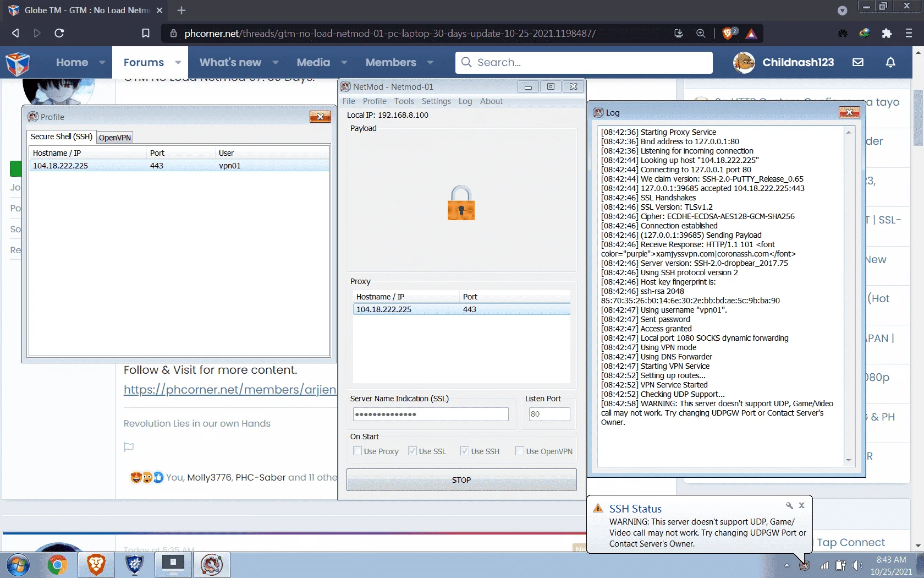Toggle the Use Proxy checkbox
Viewport: 924px width, 578px height.
tap(358, 451)
